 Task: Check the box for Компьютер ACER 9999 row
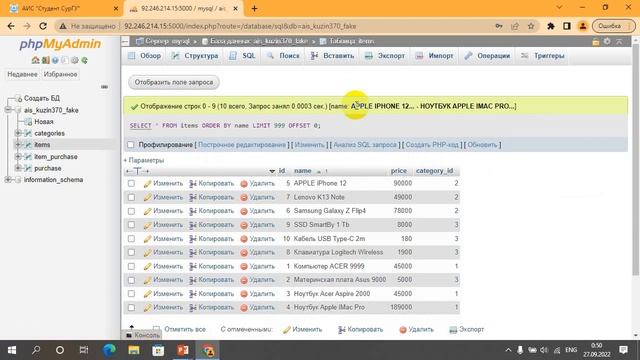click(x=131, y=267)
